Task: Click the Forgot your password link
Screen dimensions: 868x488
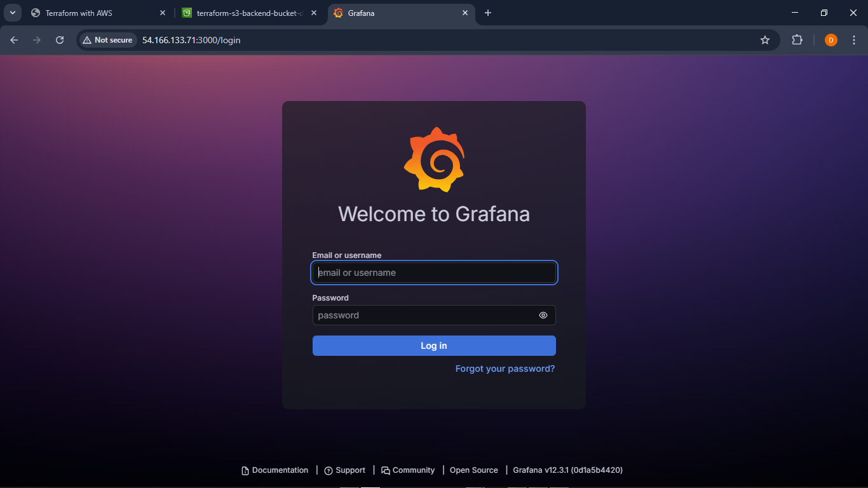Action: (x=505, y=369)
